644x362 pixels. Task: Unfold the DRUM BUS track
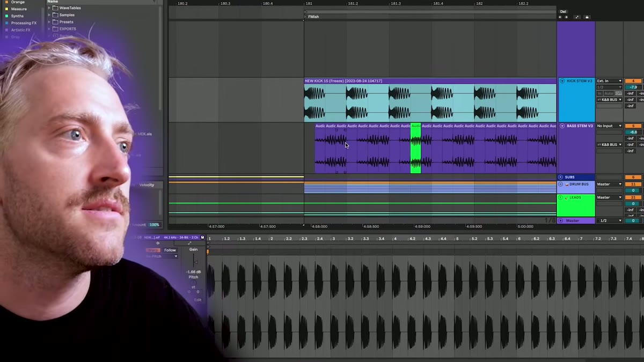tap(561, 184)
